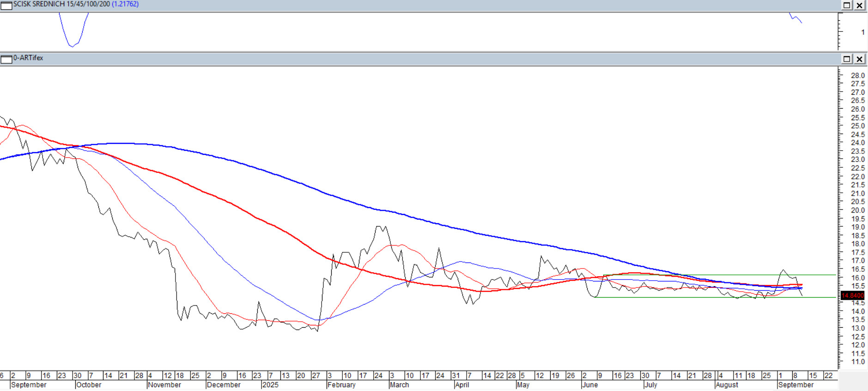Viewport: 868px width, 391px height.
Task: Click the March label on the time axis
Action: pyautogui.click(x=400, y=385)
